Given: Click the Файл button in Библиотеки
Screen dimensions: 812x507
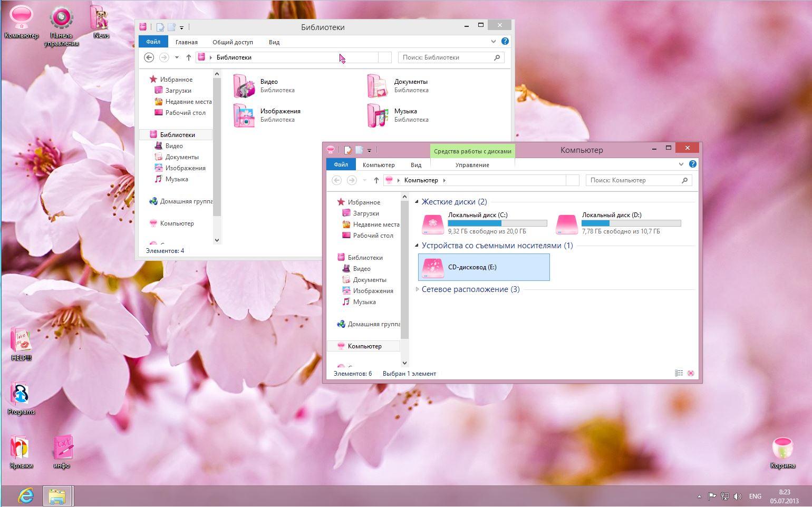Looking at the screenshot, I should point(153,42).
